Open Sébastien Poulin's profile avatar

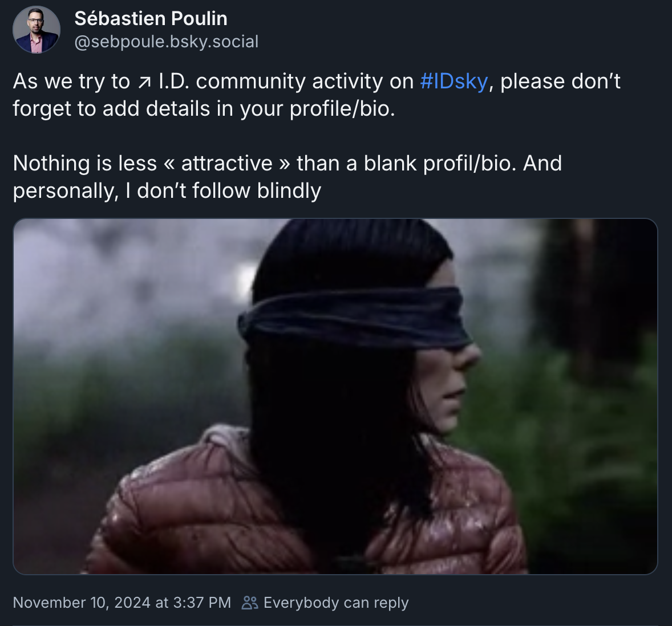(x=37, y=30)
